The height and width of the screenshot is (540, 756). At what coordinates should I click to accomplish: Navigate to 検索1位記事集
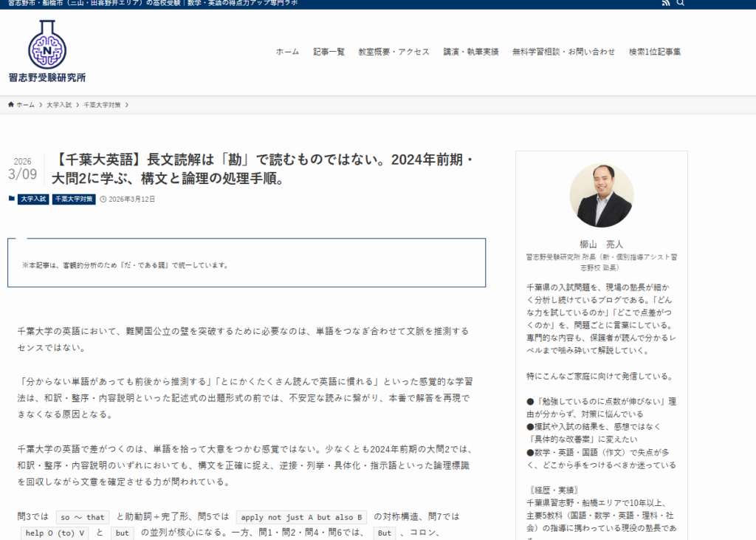point(654,52)
